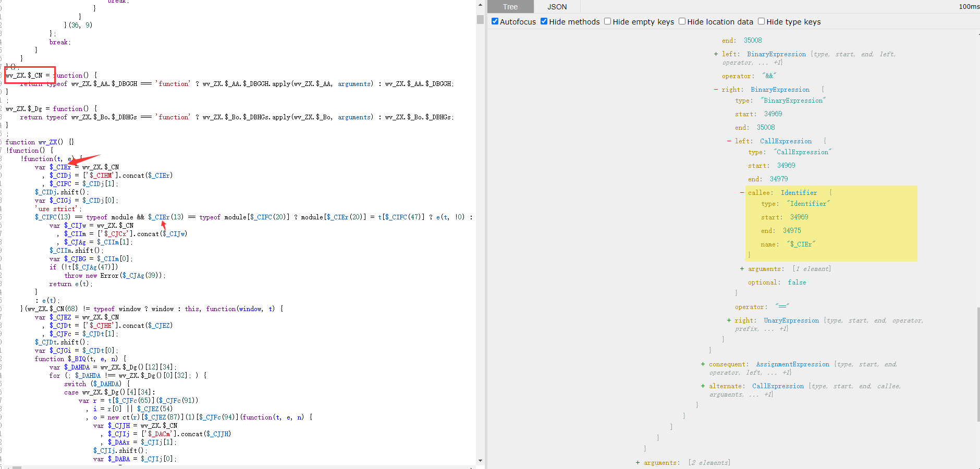Image resolution: width=980 pixels, height=469 pixels.
Task: Click the 'function wv_ZX() {}' code line
Action: (x=40, y=142)
